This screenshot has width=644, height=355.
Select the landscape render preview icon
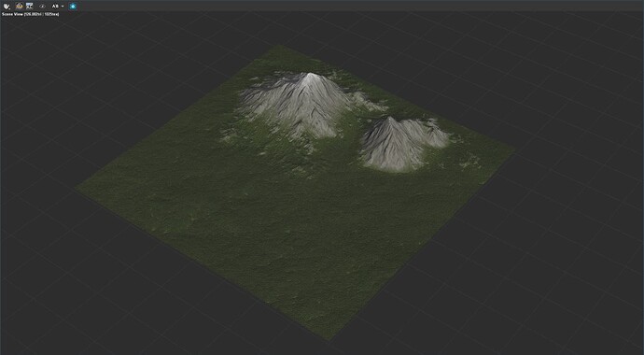pyautogui.click(x=19, y=7)
